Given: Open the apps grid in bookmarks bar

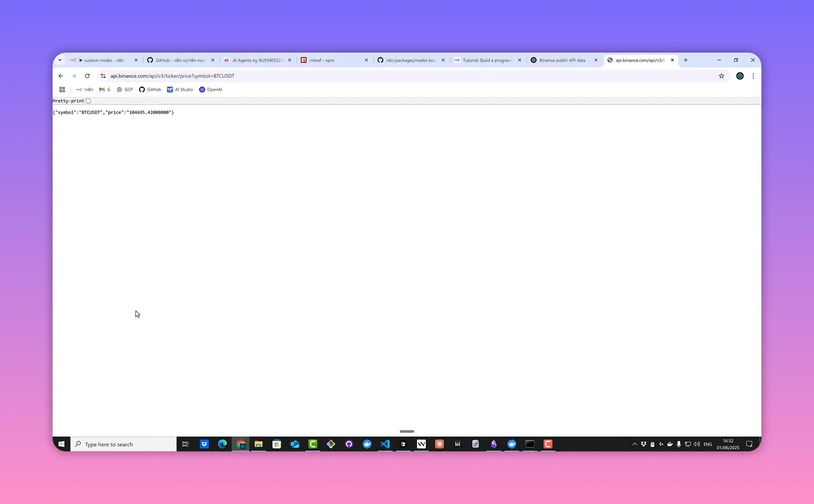Looking at the screenshot, I should [x=62, y=90].
